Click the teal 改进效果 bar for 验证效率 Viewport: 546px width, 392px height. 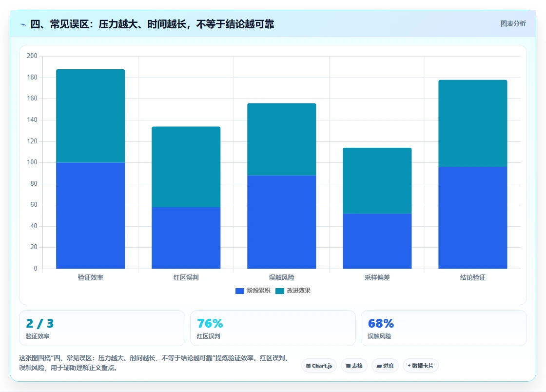(x=91, y=116)
